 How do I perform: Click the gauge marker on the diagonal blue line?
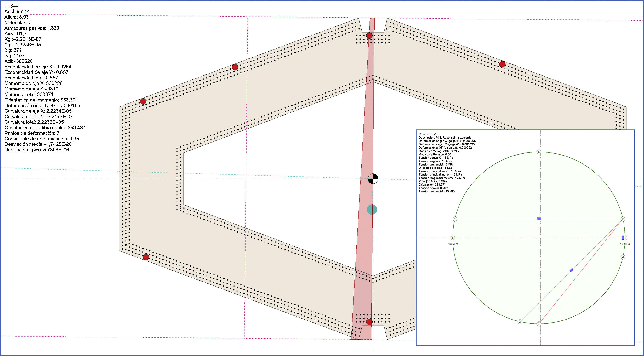[x=571, y=270]
